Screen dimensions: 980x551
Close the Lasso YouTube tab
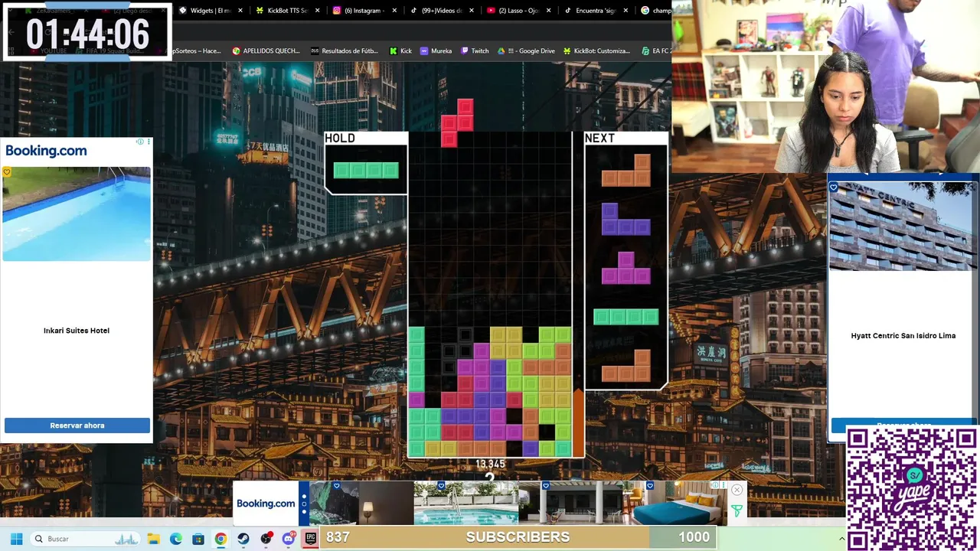(548, 11)
